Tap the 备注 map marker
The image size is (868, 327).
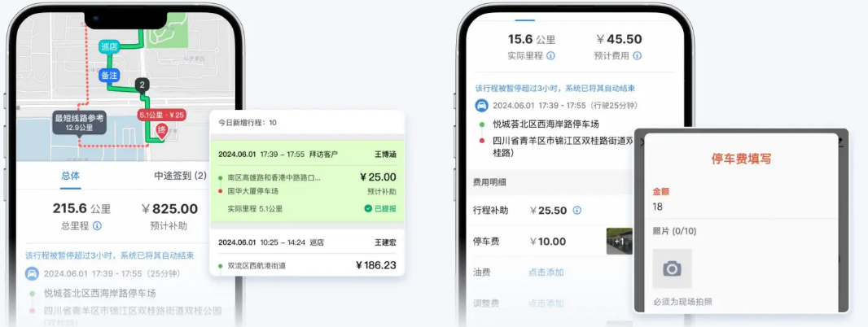click(110, 76)
